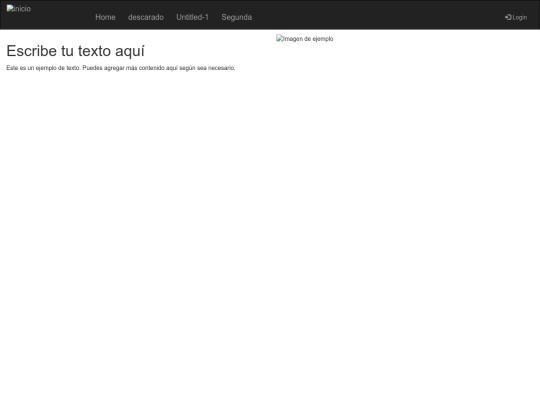The image size is (540, 405).
Task: Go to the descarado page
Action: 146,17
